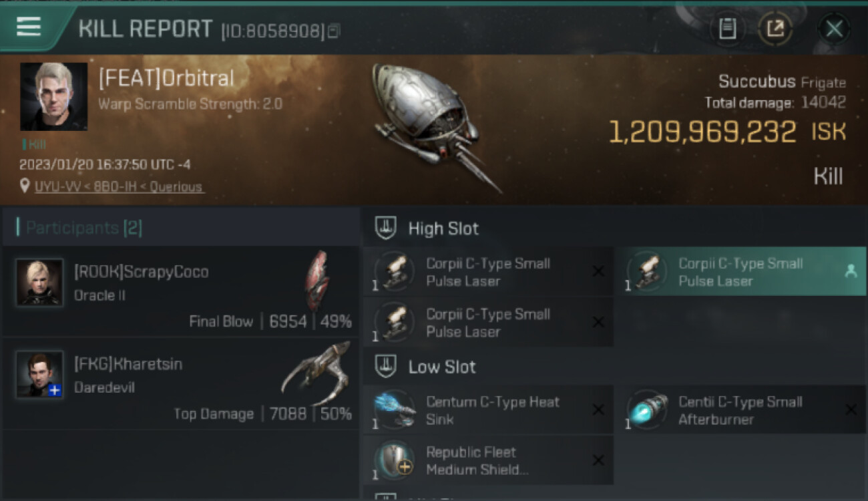
Task: Close the kill report window
Action: 834,29
